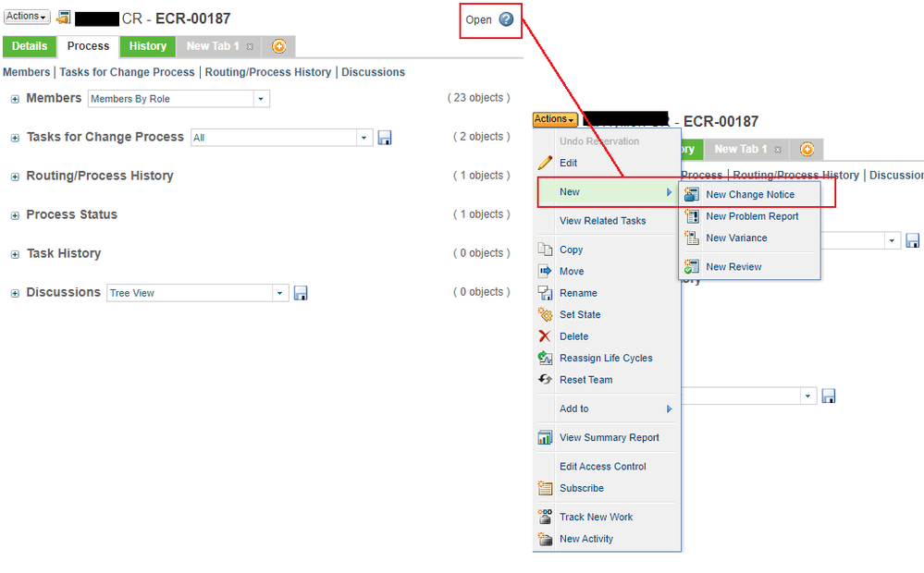Close New Tab 1 in the right window
The height and width of the screenshot is (573, 924).
coord(778,150)
